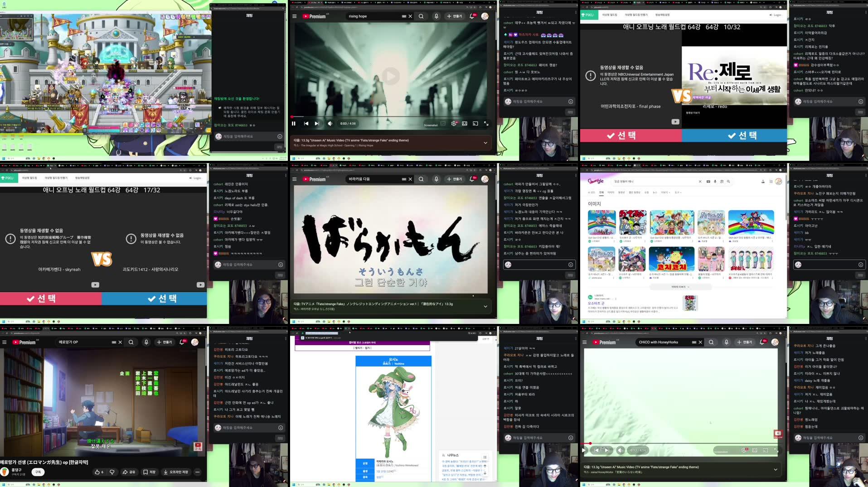Enter fullscreen on the Rising Hope video
The width and height of the screenshot is (868, 487).
(x=486, y=123)
